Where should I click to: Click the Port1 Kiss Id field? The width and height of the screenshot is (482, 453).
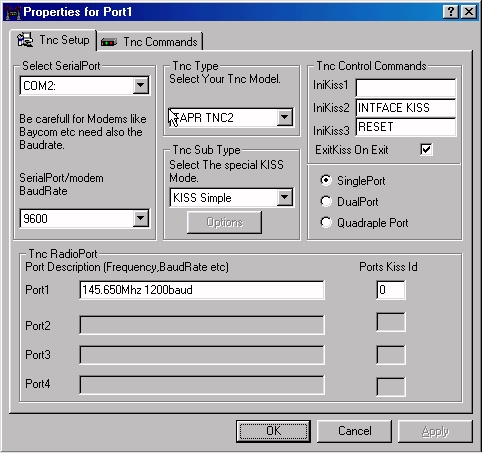pos(391,290)
